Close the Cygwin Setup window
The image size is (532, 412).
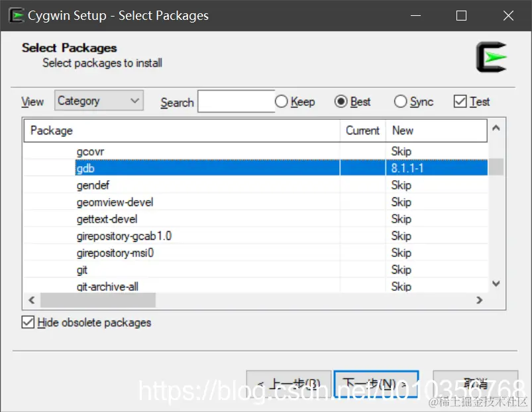508,16
